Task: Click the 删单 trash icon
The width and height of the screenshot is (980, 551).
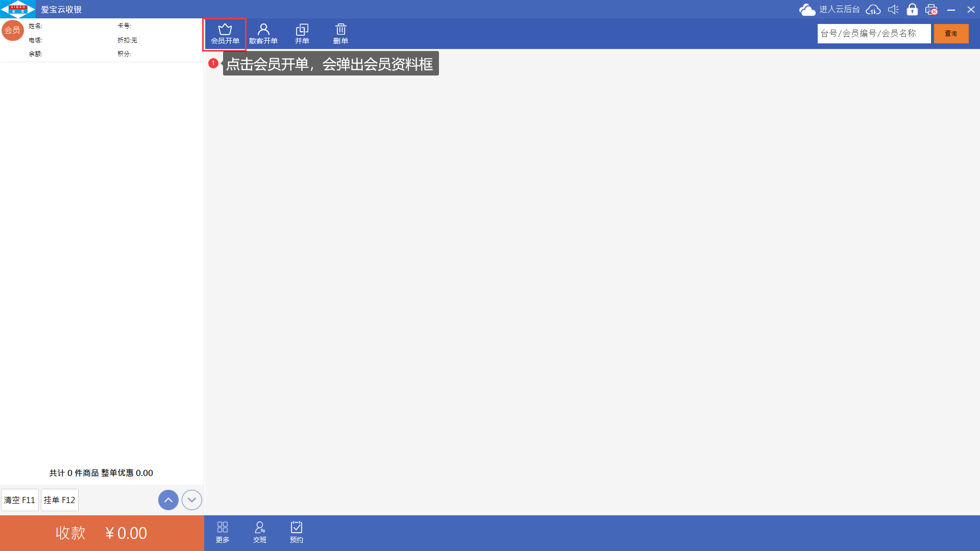Action: point(340,34)
